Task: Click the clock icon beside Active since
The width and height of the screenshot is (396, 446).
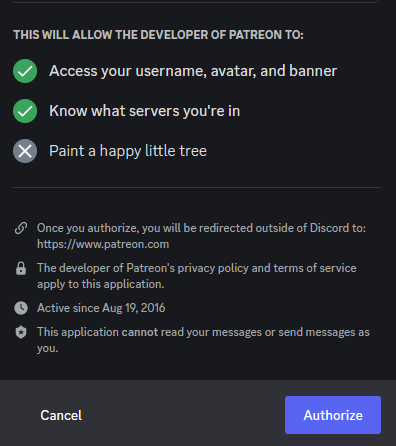Action: point(21,308)
